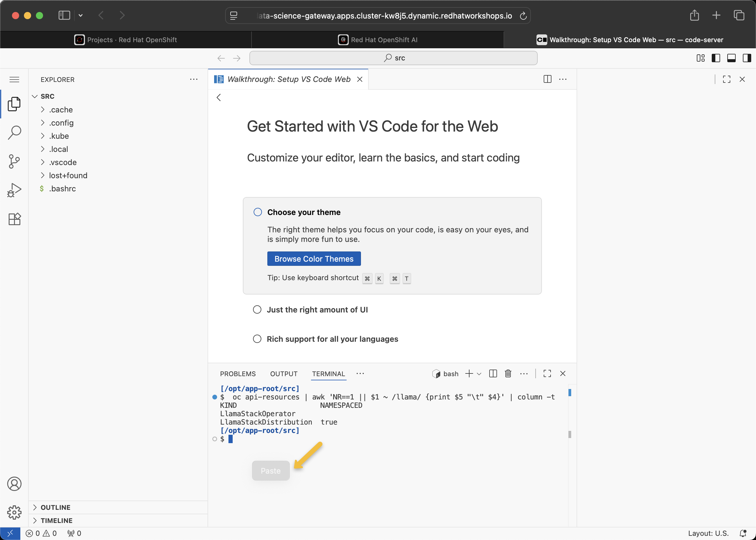Click the src command center search field
Viewport: 756px width, 540px height.
point(393,58)
